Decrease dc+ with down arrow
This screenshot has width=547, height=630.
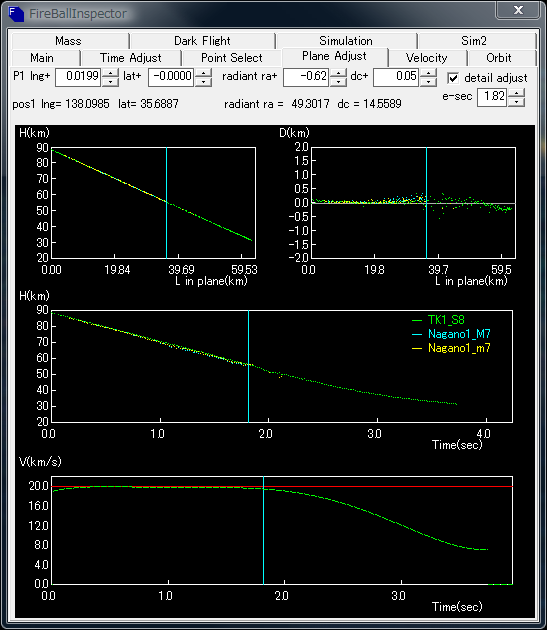click(x=428, y=82)
